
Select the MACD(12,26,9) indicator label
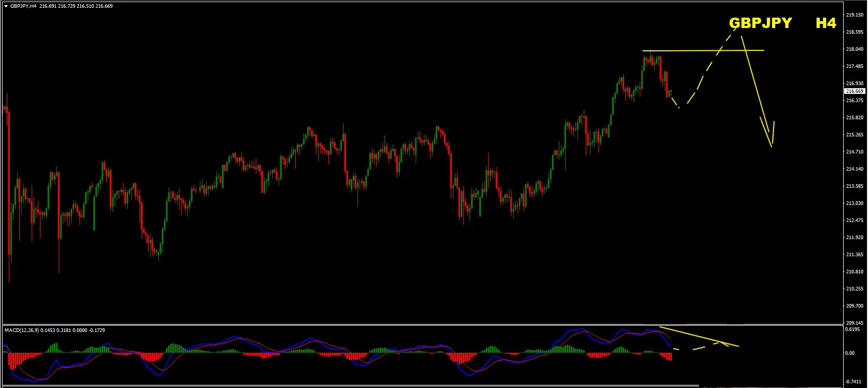tap(21, 330)
